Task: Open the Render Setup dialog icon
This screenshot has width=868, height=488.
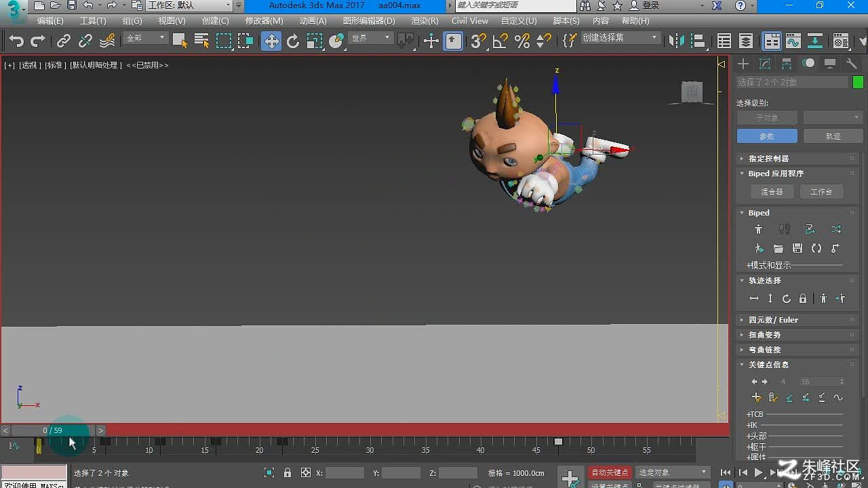Action: (841, 41)
